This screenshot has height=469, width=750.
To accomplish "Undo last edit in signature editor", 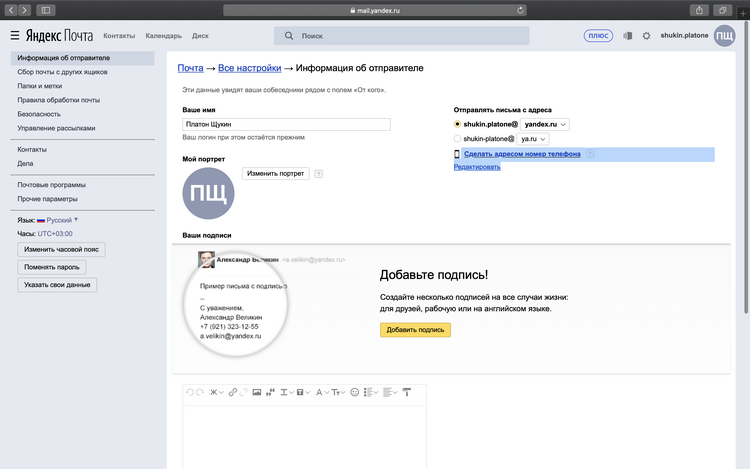I will tap(190, 393).
